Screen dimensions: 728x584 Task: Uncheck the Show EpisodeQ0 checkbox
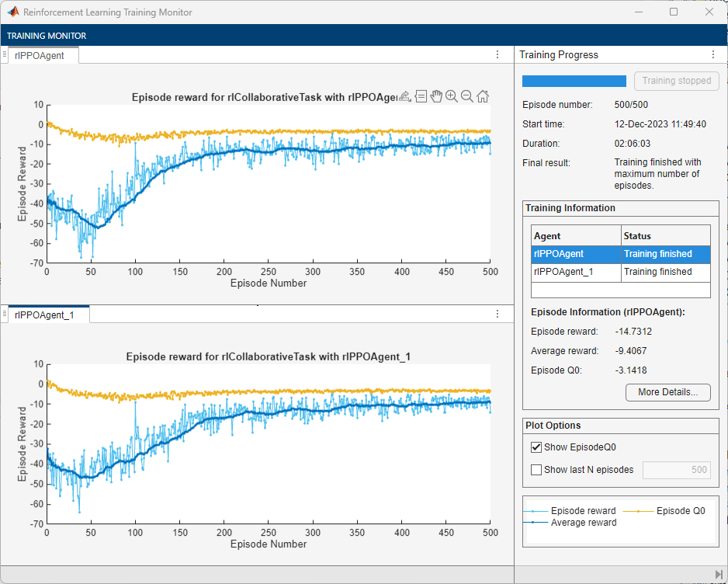[x=536, y=447]
